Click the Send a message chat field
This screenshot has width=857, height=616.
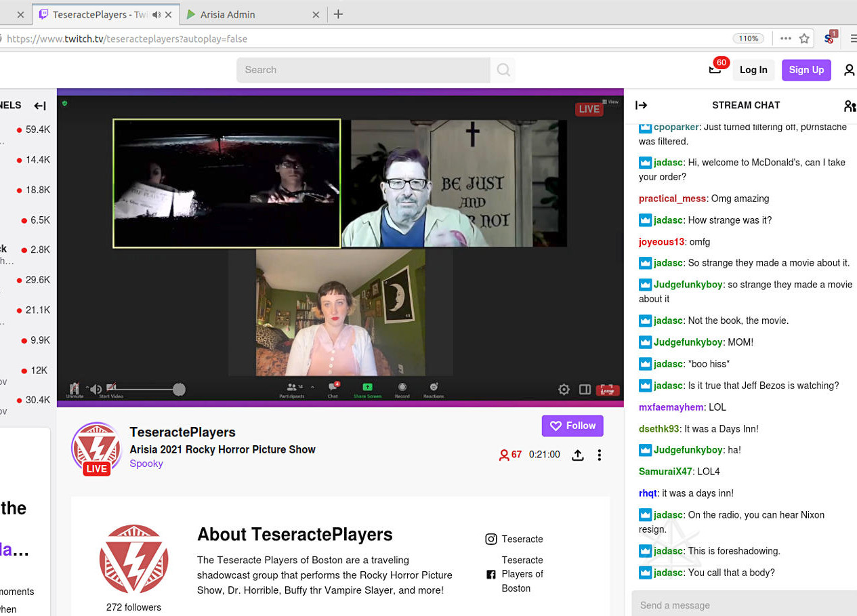[x=742, y=605]
